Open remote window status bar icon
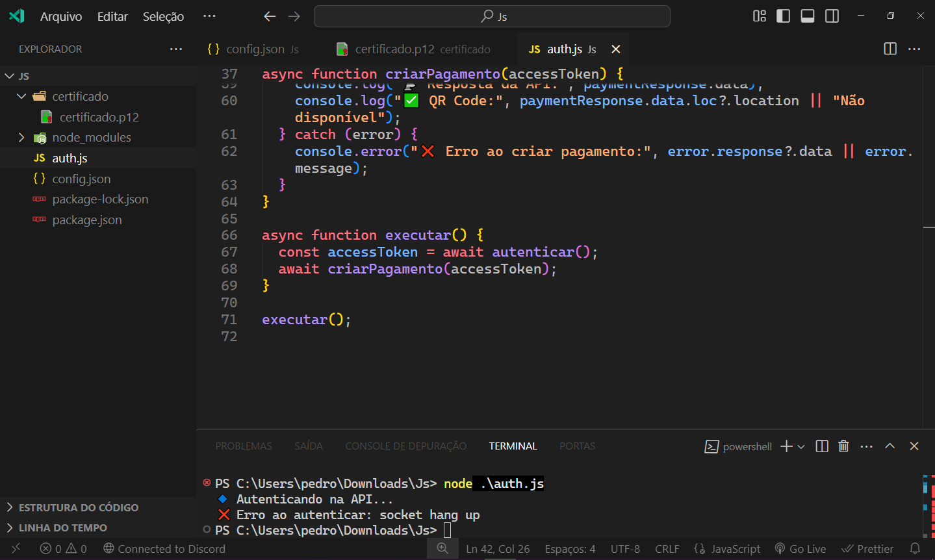 point(16,549)
